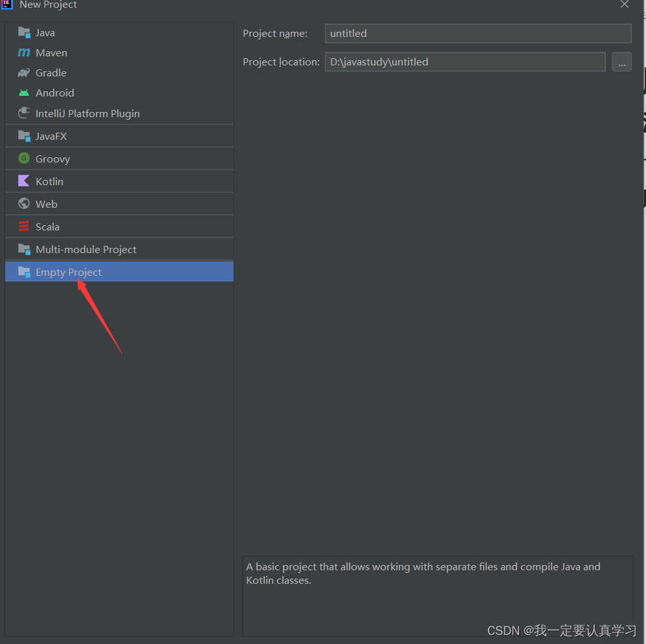Focus the Project name input field
Viewport: 646px width, 644px height.
click(478, 34)
